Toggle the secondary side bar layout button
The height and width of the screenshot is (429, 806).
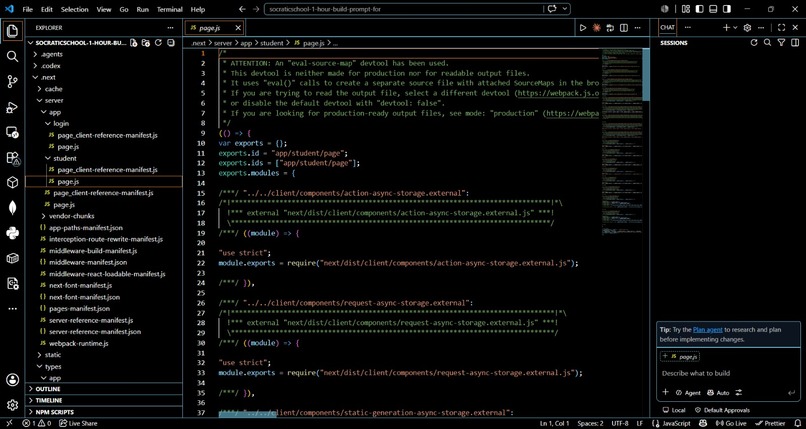click(726, 9)
